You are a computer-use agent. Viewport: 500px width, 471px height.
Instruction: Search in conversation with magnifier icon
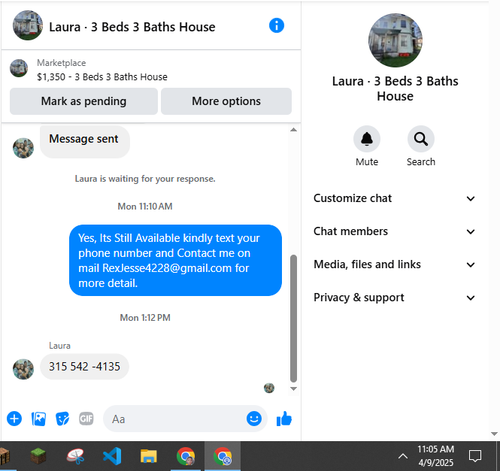click(421, 139)
